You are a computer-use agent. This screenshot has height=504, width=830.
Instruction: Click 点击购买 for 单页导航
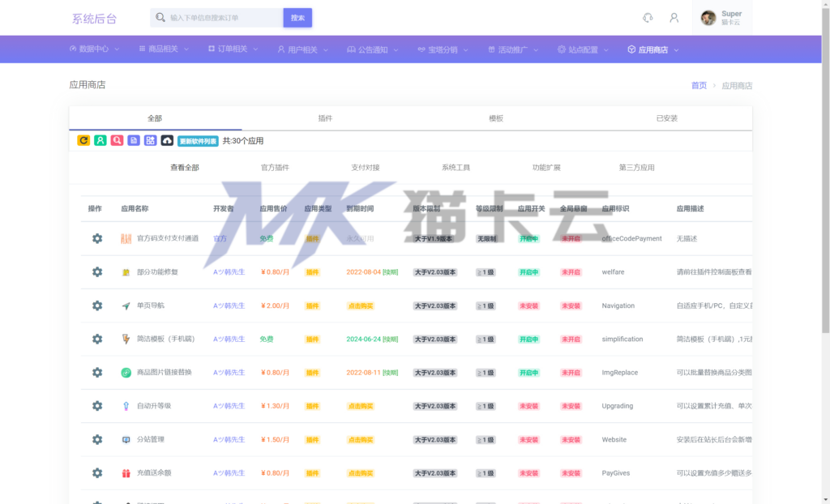click(x=361, y=306)
